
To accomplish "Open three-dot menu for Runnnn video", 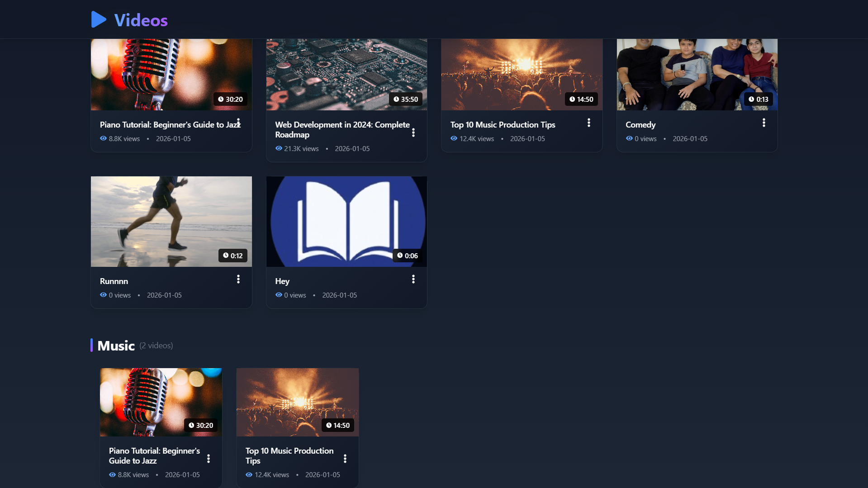I will click(x=238, y=279).
